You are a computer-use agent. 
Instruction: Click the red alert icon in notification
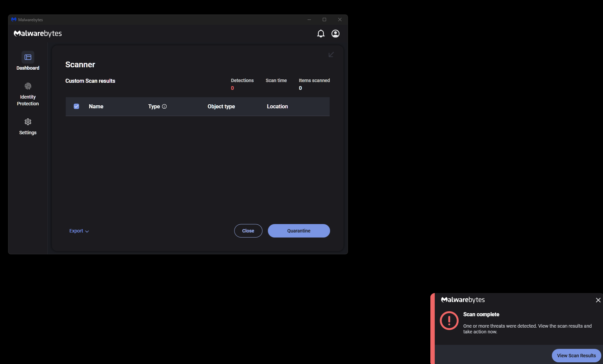click(x=449, y=321)
